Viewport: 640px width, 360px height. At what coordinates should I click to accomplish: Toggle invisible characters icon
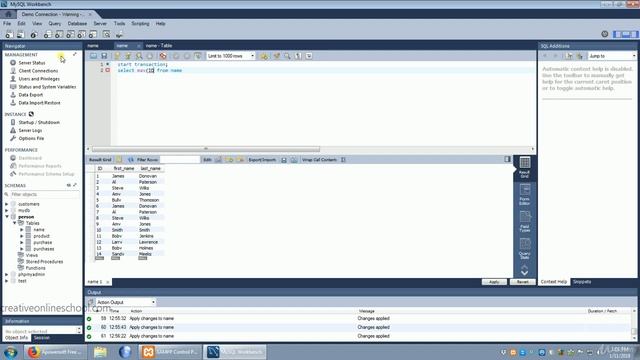pos(298,56)
